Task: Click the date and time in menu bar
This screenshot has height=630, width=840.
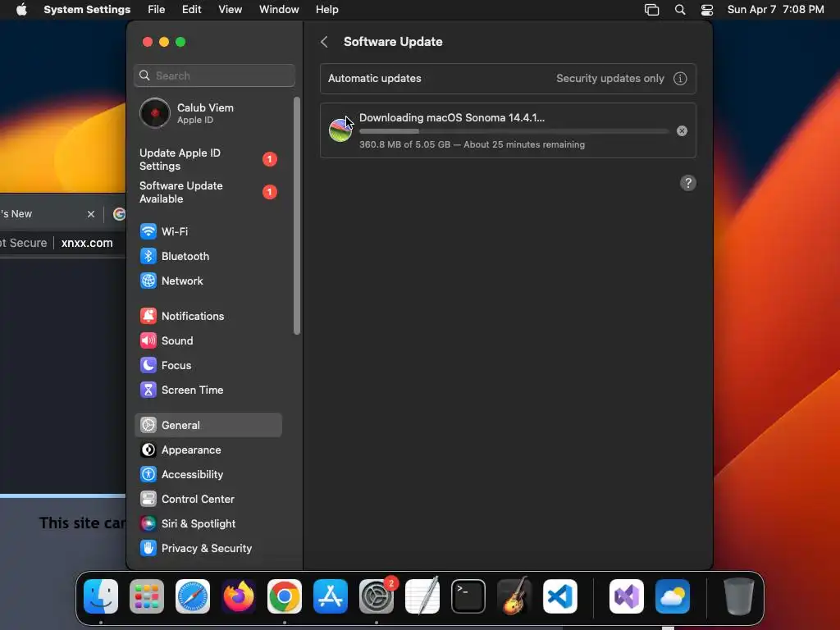Action: click(x=776, y=10)
